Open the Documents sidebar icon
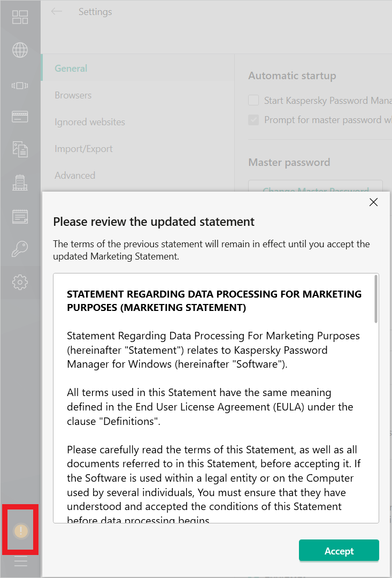Image resolution: width=392 pixels, height=578 pixels. pyautogui.click(x=20, y=149)
